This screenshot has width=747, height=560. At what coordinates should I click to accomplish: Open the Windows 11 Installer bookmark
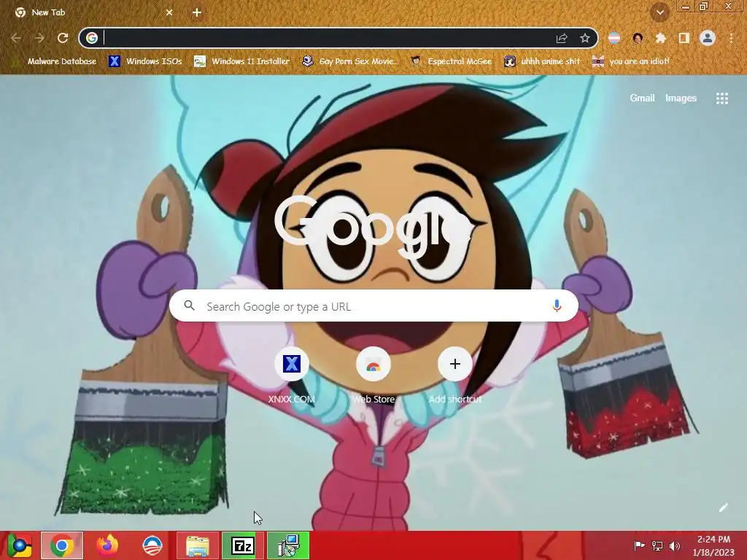[x=242, y=61]
